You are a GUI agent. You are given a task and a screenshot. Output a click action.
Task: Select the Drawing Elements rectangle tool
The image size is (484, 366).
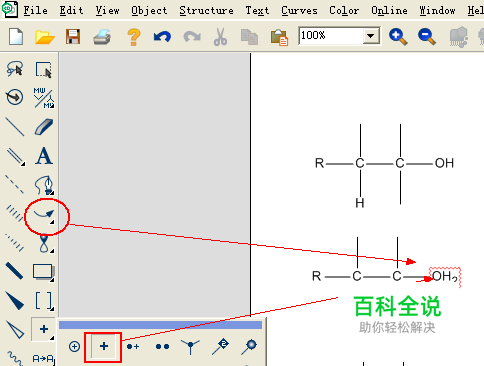coord(43,272)
